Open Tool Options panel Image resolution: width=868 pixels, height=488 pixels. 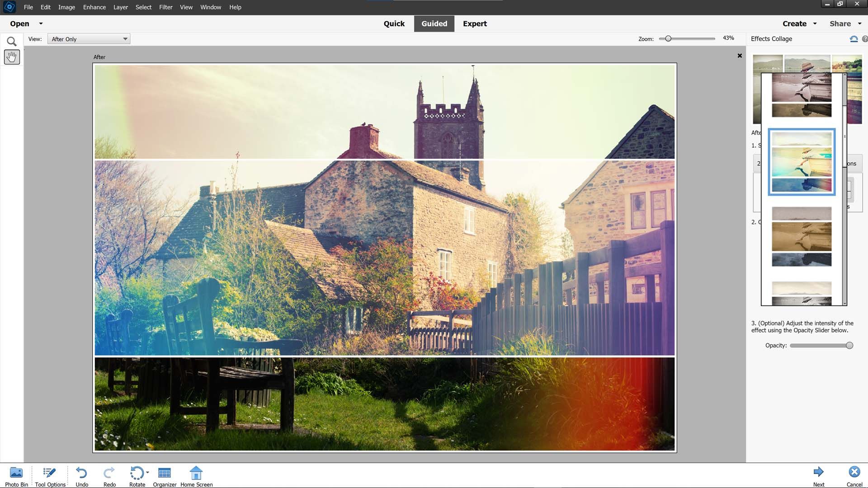(x=50, y=477)
